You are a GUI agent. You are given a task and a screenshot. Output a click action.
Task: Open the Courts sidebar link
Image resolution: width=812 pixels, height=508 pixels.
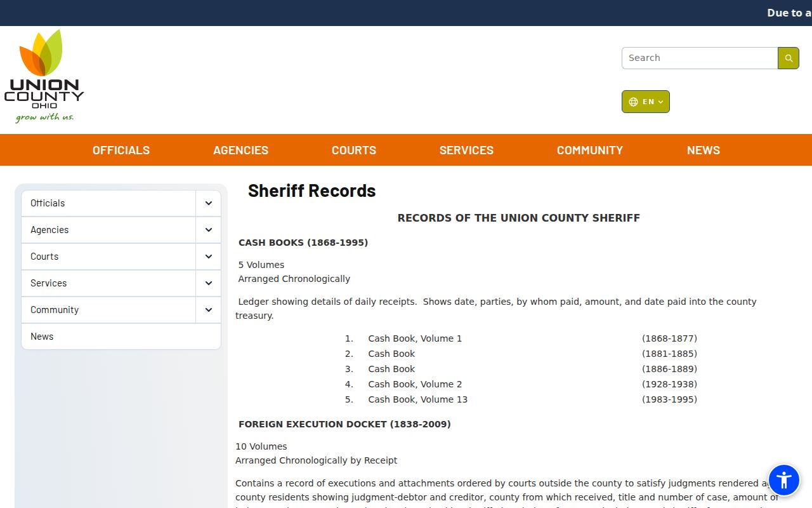(x=108, y=257)
